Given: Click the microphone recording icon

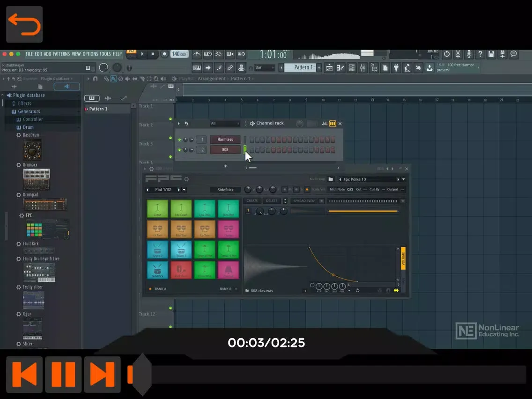Looking at the screenshot, I should point(469,54).
